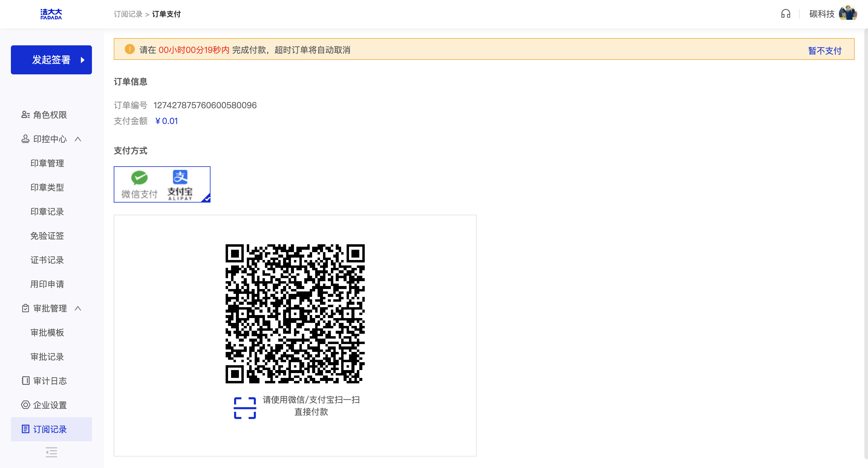This screenshot has height=468, width=868.
Task: Click the orange warning icon in banner
Action: pos(130,49)
